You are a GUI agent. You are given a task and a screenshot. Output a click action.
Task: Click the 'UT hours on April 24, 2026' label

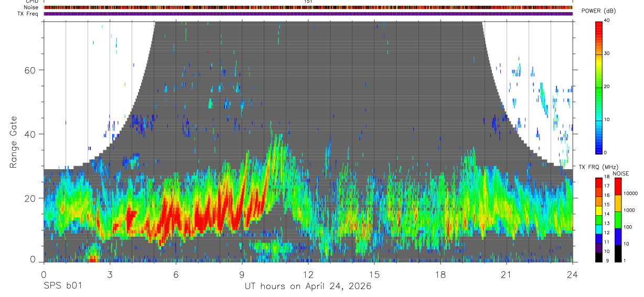[x=308, y=287]
